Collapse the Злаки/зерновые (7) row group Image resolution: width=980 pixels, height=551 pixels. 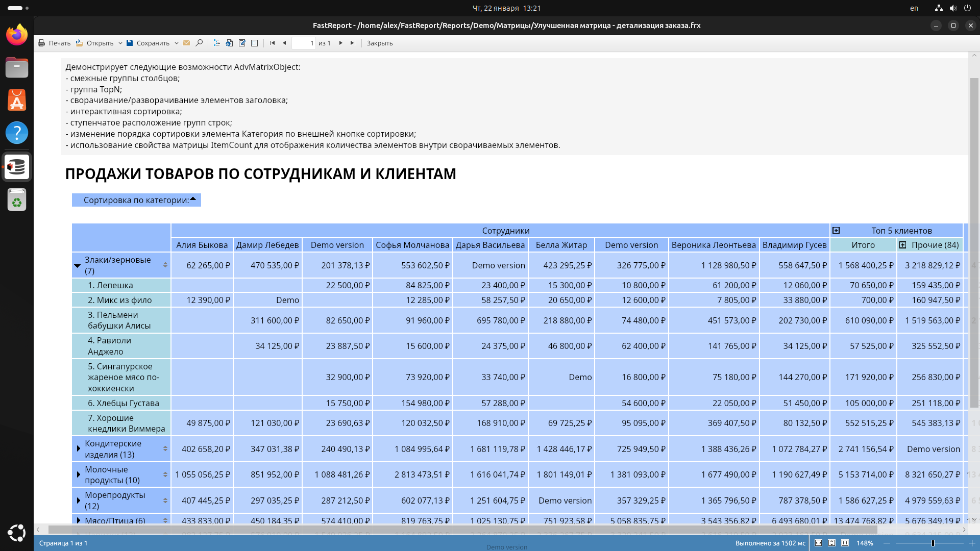(x=78, y=266)
